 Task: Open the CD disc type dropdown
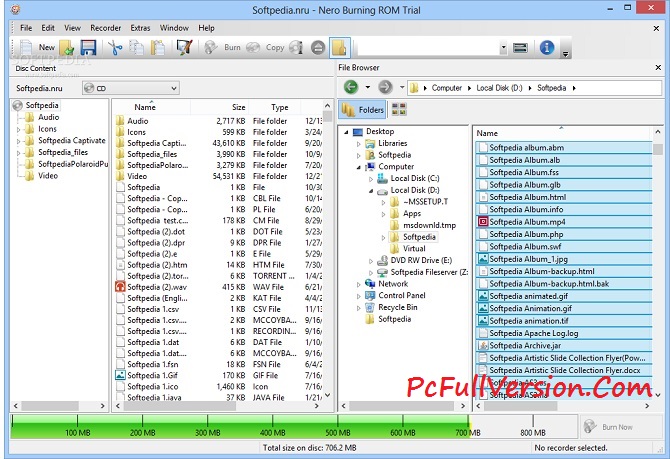click(131, 88)
